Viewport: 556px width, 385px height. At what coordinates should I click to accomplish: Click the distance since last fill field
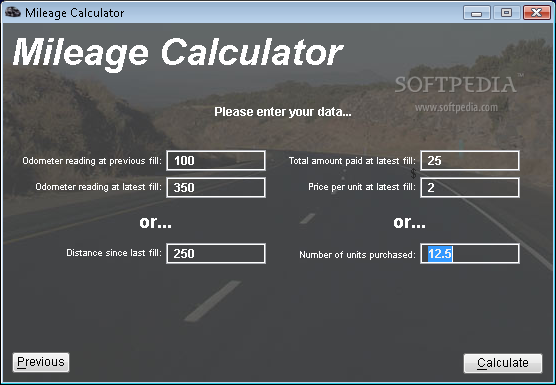point(216,253)
